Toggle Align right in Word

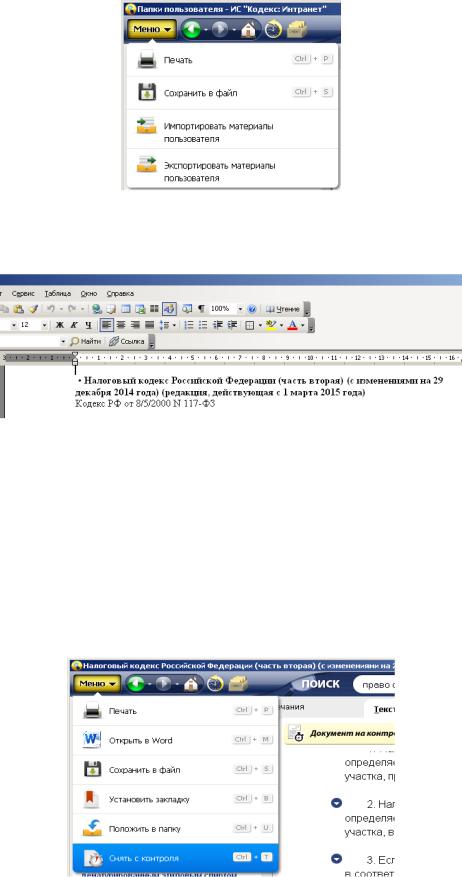pos(135,325)
